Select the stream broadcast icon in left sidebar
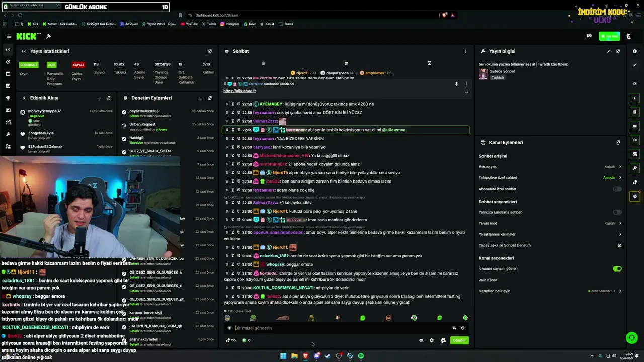This screenshot has height=362, width=644. (8, 50)
